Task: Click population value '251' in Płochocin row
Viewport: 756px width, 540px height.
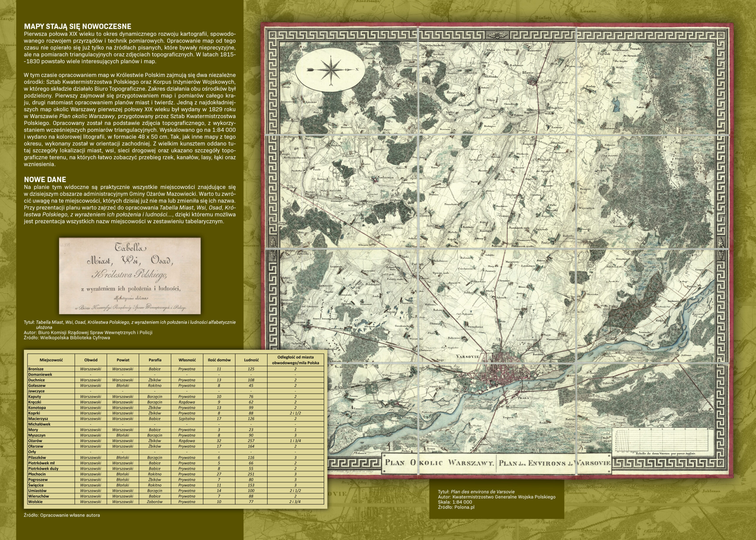Action: pyautogui.click(x=251, y=474)
